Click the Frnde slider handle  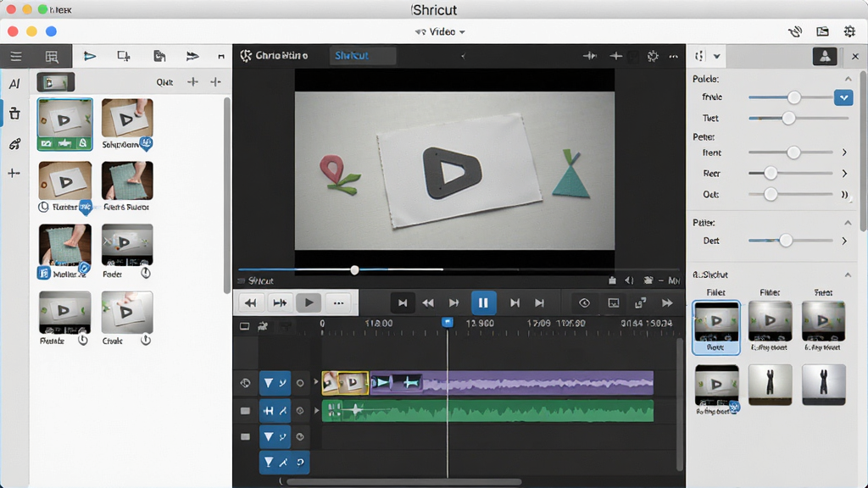tap(793, 97)
